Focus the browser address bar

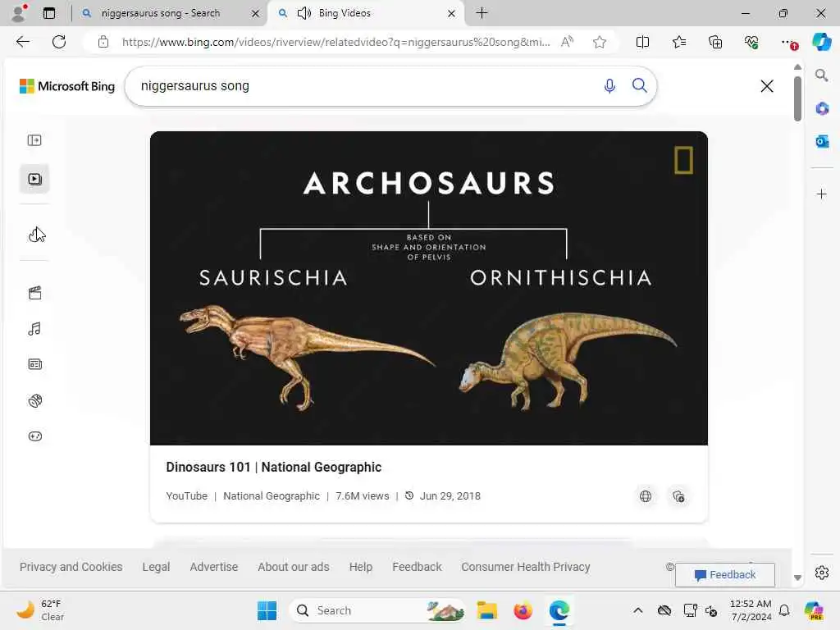[336, 42]
